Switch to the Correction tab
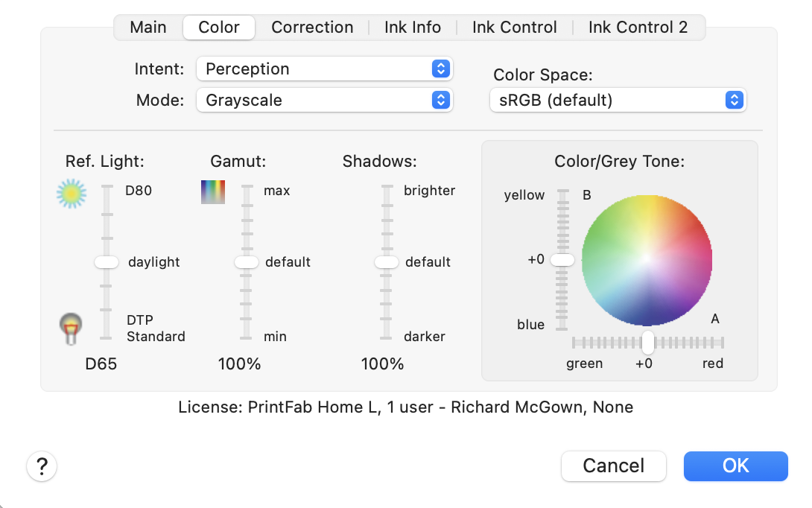Screen dimensions: 812x508 click(x=312, y=28)
